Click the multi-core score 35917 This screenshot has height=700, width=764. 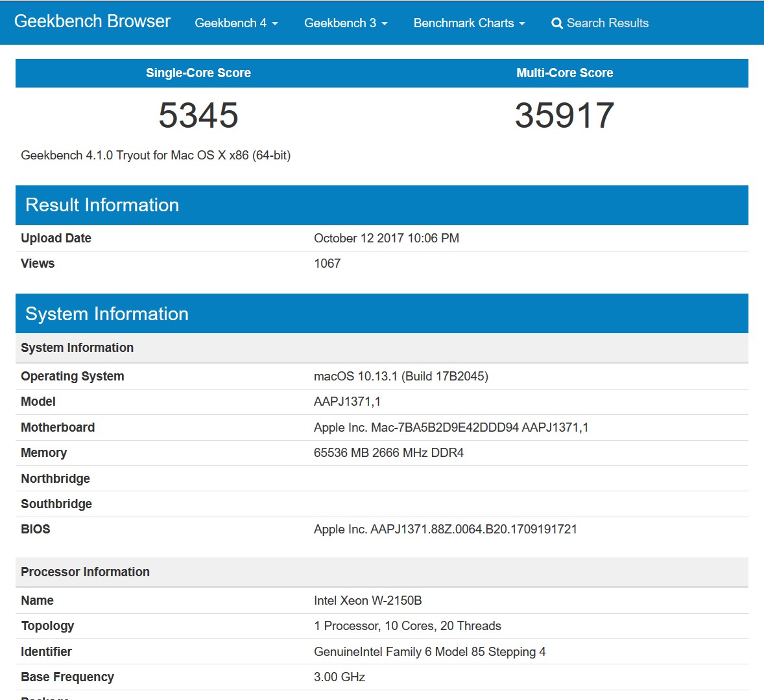565,115
